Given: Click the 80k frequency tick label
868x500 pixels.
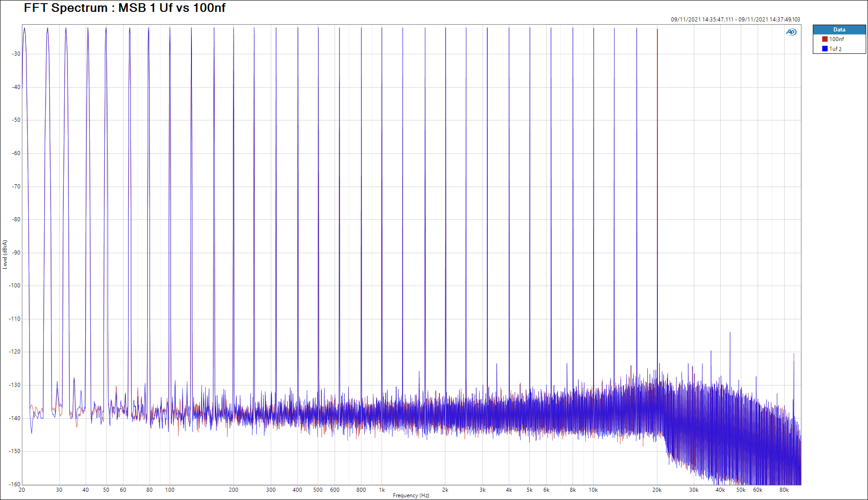Looking at the screenshot, I should tap(784, 490).
